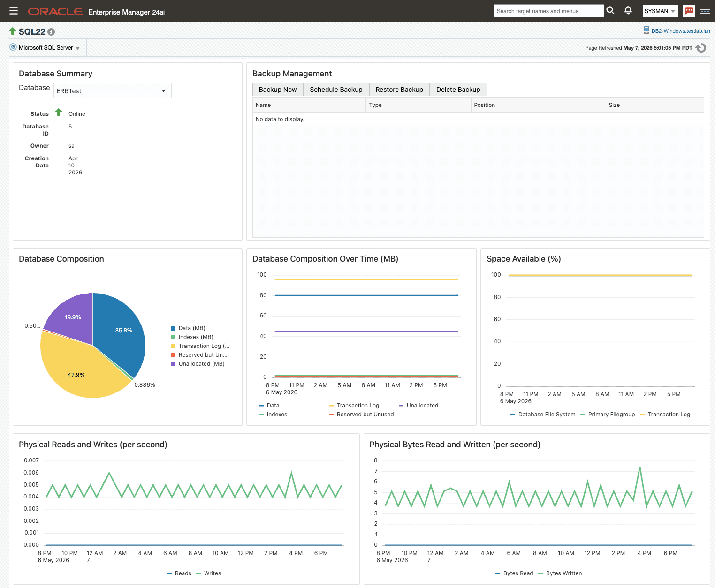Click Restore Backup
715x588 pixels.
click(399, 90)
